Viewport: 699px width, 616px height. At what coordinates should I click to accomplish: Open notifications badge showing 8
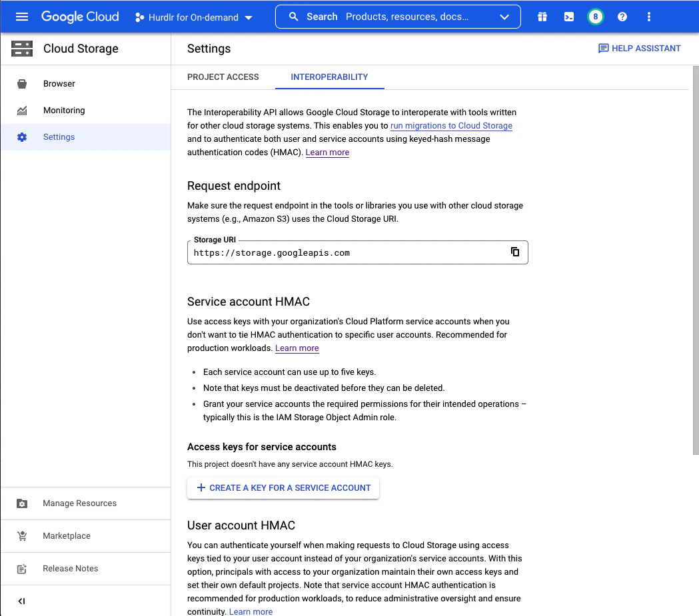point(596,17)
